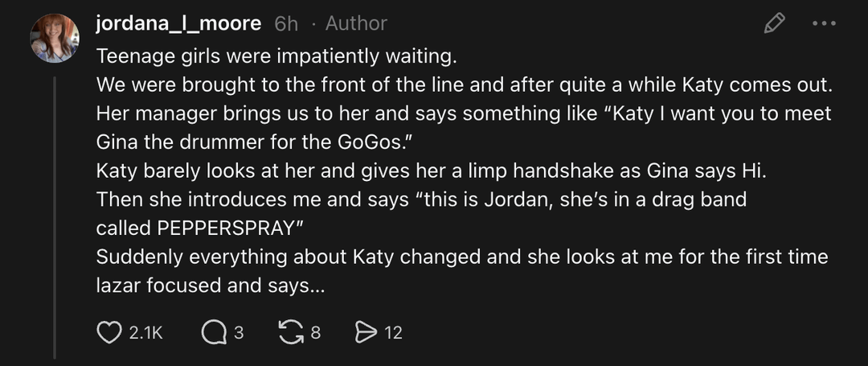868x366 pixels.
Task: Like the post with the heart icon
Action: point(108,332)
